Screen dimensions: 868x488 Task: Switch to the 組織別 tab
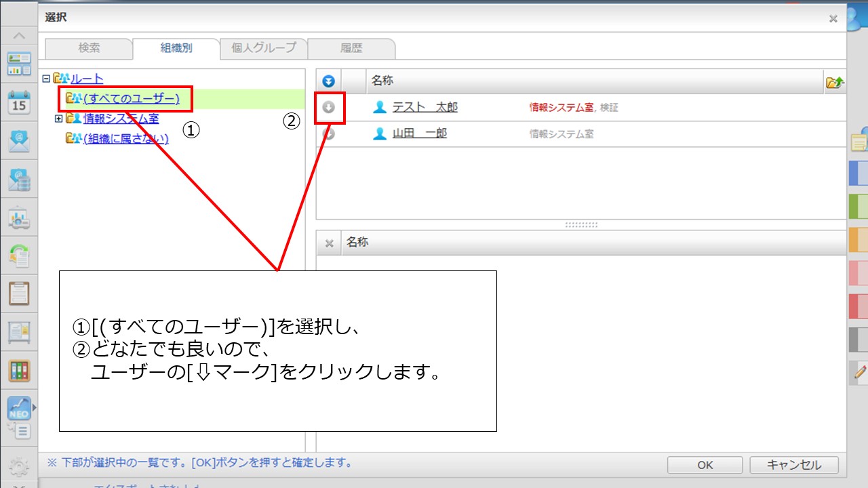[176, 48]
